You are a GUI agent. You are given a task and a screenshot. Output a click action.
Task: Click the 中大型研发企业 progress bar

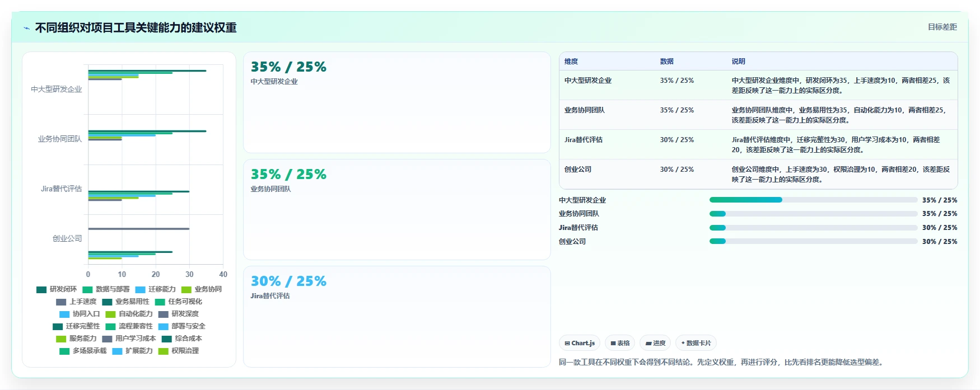(813, 200)
